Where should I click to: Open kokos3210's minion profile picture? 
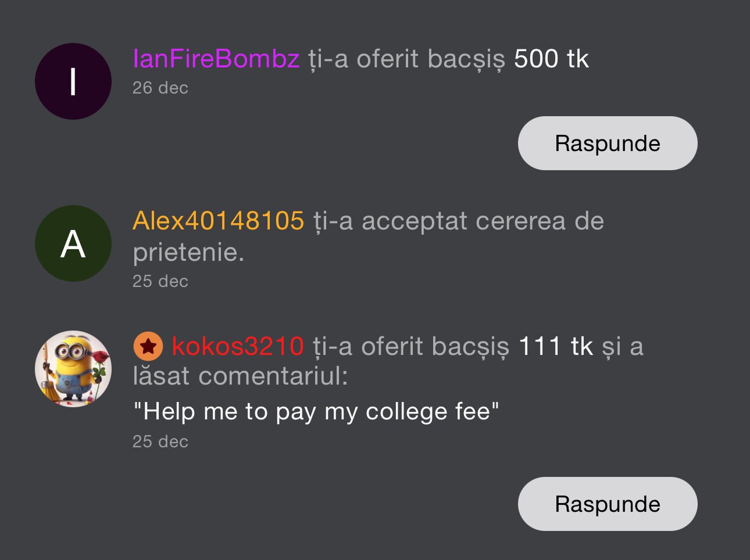pos(73,369)
